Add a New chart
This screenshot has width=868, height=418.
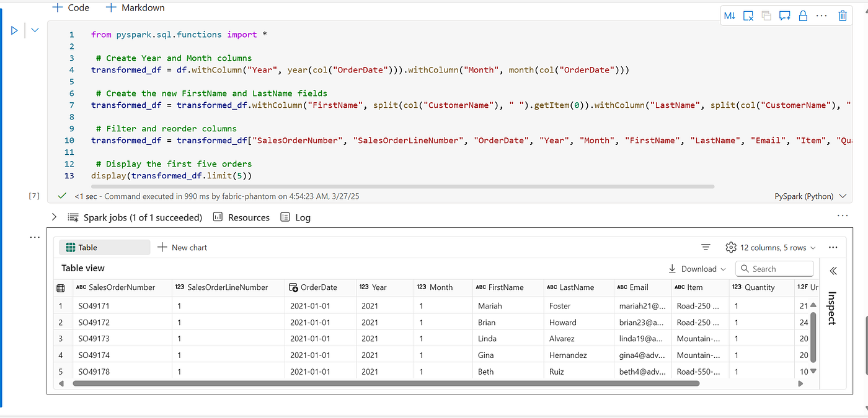[182, 247]
